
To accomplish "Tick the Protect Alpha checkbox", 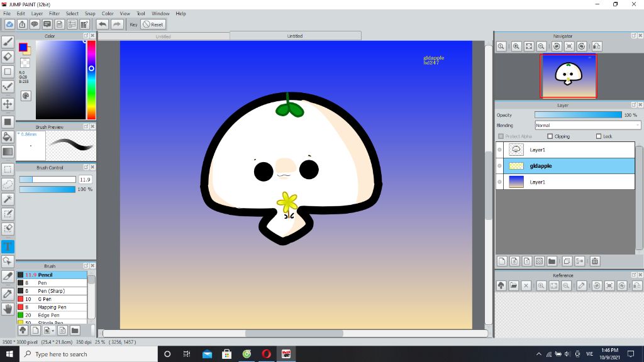I will coord(501,136).
